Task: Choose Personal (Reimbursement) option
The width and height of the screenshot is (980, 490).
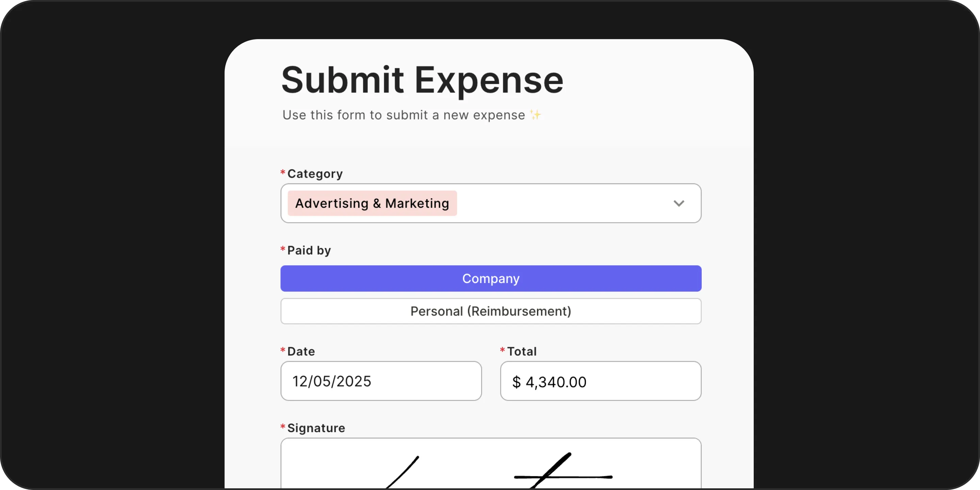Action: pyautogui.click(x=490, y=311)
